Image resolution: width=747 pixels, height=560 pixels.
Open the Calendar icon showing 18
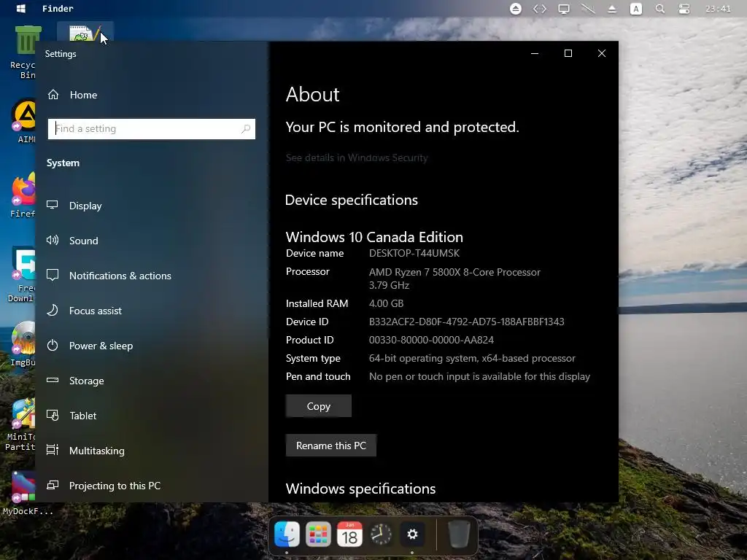click(349, 534)
